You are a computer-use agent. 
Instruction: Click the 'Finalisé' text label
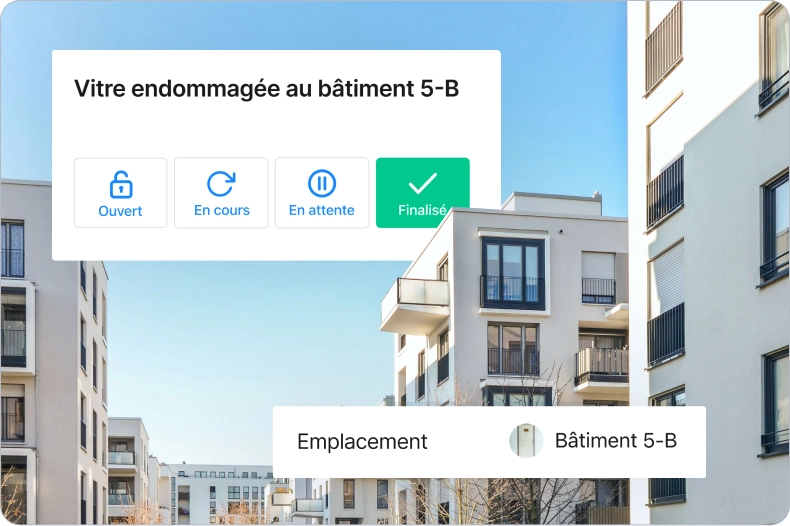click(x=422, y=210)
